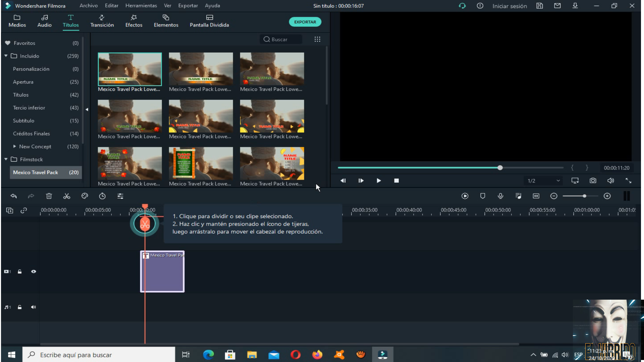Screen dimensions: 644x362
Task: Select the scissors split tool
Action: [66, 196]
